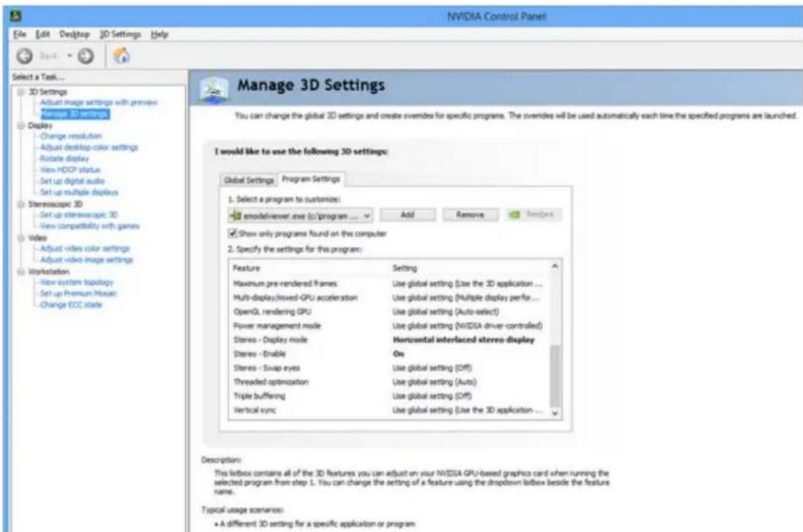Select Multi-display/mixed-GPU acceleration row
Image resolution: width=803 pixels, height=532 pixels.
click(389, 298)
